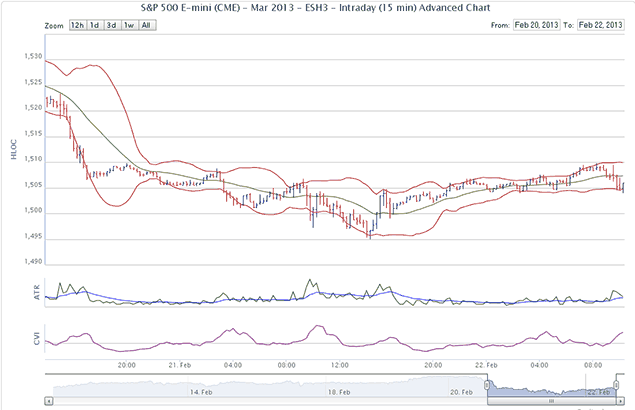Click the 22. Feb time axis label
The width and height of the screenshot is (635, 410).
pos(486,365)
